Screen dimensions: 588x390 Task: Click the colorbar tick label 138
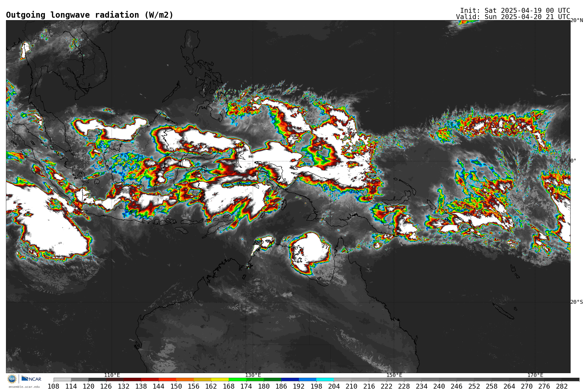click(x=141, y=386)
